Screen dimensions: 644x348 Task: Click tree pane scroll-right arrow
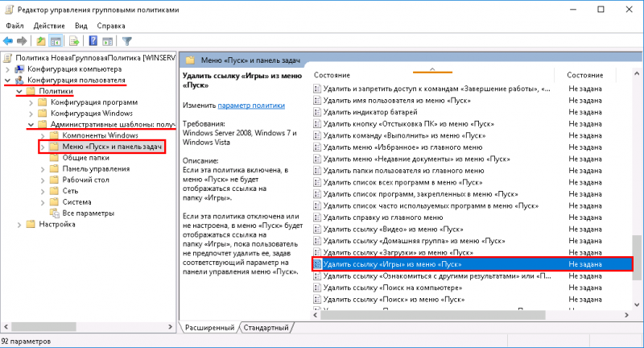point(171,327)
